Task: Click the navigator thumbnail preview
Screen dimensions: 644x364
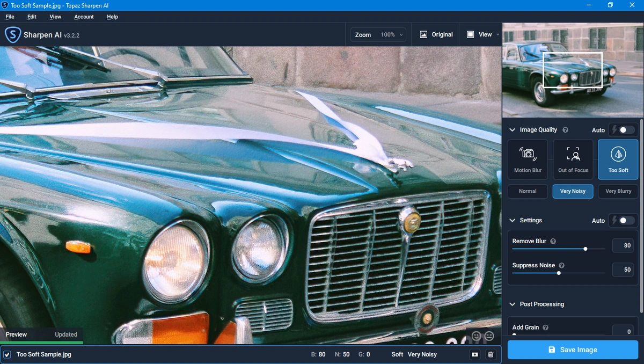Action: 573,70
